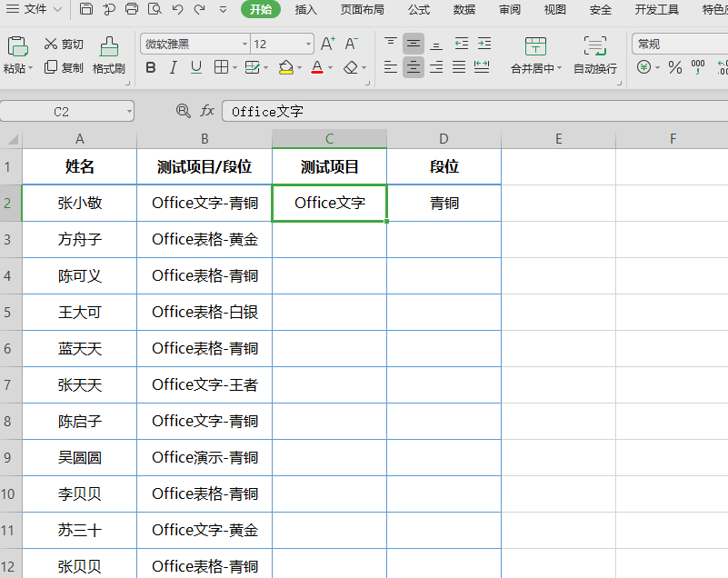
Task: Apply the red font color A
Action: (317, 68)
